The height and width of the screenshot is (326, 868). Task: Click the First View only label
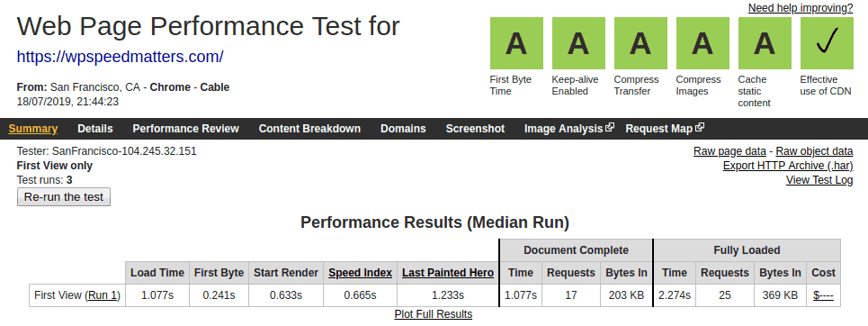[x=55, y=166]
